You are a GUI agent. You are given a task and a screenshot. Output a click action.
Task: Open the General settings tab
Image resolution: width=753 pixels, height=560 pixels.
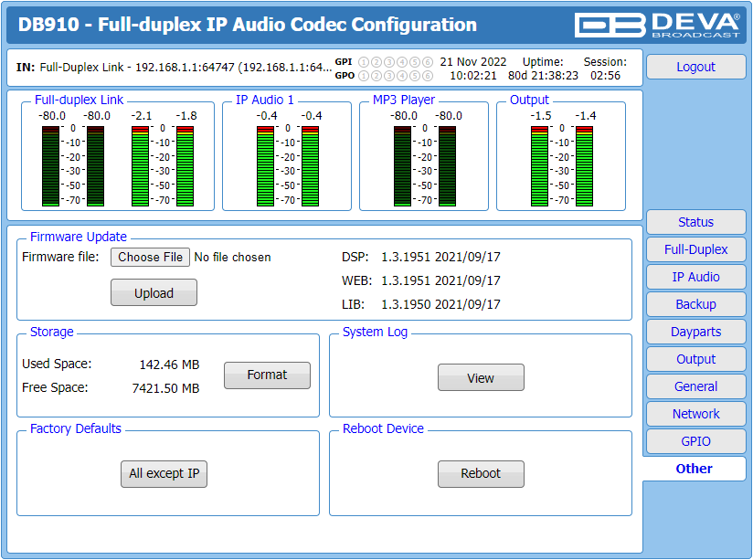[695, 386]
